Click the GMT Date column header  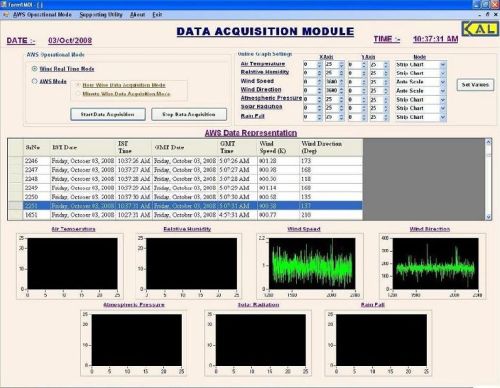point(186,147)
